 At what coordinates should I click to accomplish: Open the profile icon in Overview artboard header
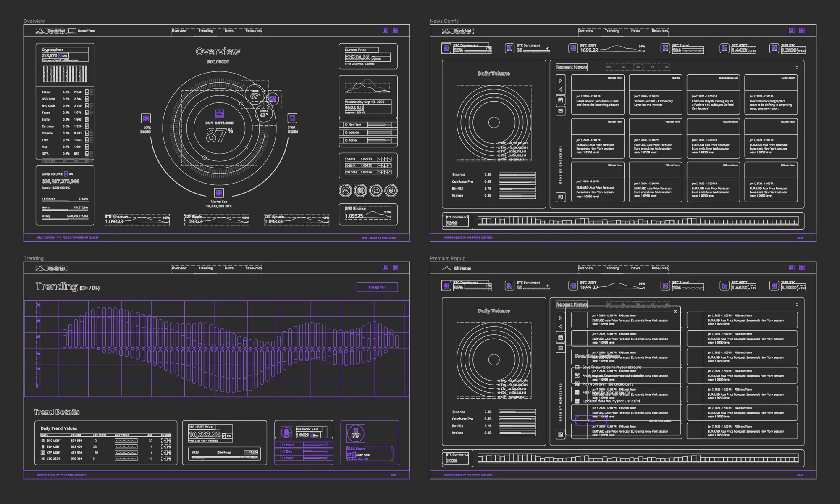coord(385,30)
